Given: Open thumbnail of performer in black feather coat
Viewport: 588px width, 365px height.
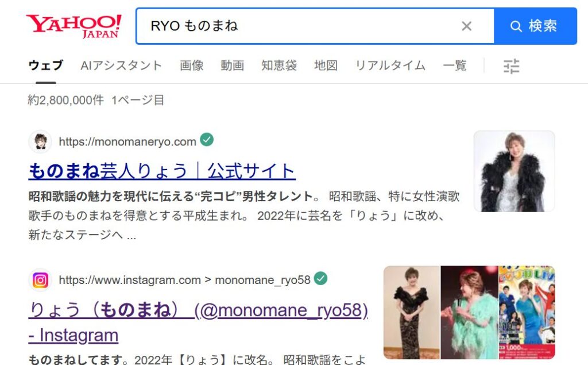Looking at the screenshot, I should point(514,171).
